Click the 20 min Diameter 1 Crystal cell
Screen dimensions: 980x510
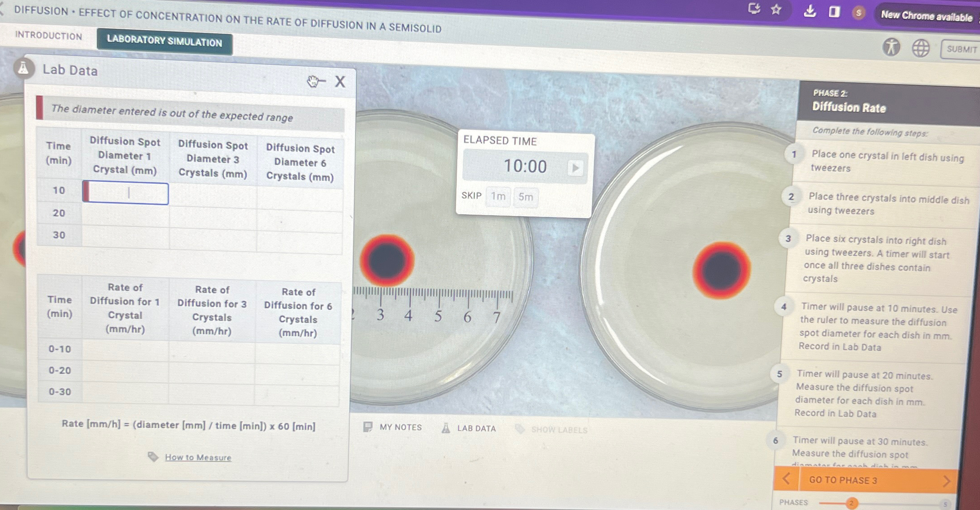point(126,215)
